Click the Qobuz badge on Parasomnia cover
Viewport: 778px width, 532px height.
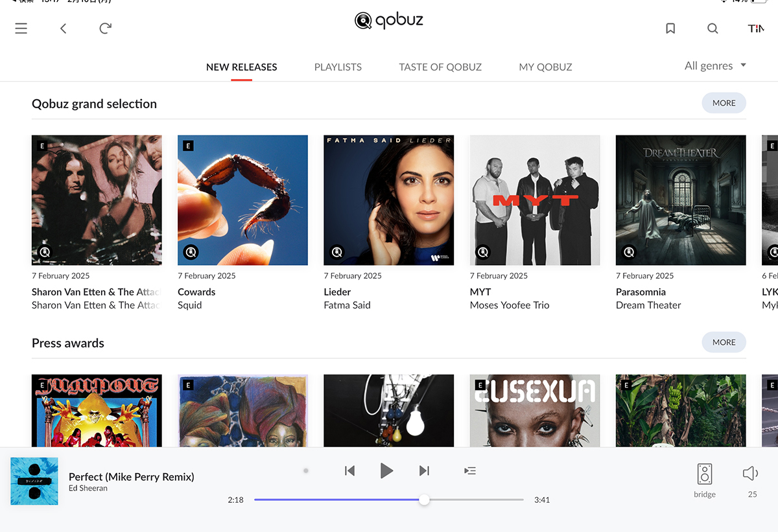628,252
